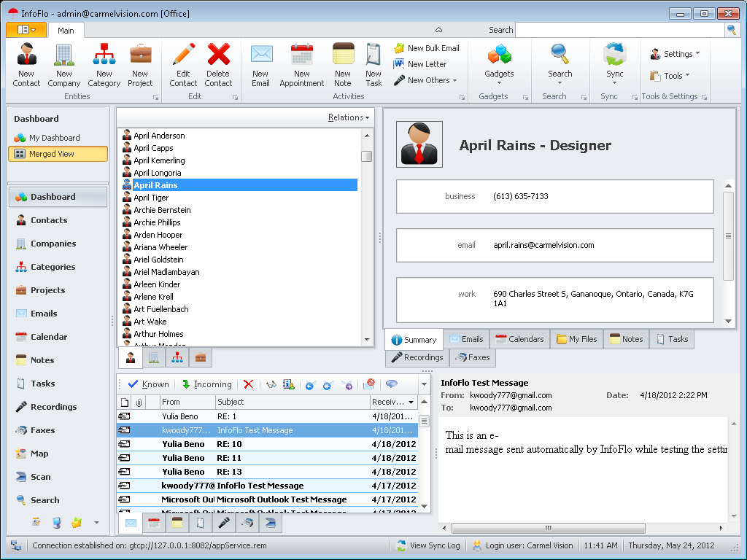Viewport: 747px width, 560px height.
Task: Open View Sync Log in status bar
Action: (x=427, y=545)
